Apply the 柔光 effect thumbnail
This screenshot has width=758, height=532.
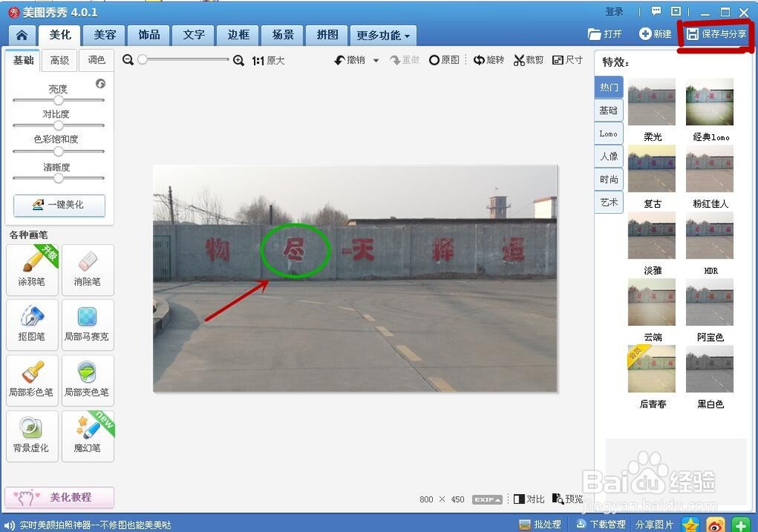(x=652, y=102)
